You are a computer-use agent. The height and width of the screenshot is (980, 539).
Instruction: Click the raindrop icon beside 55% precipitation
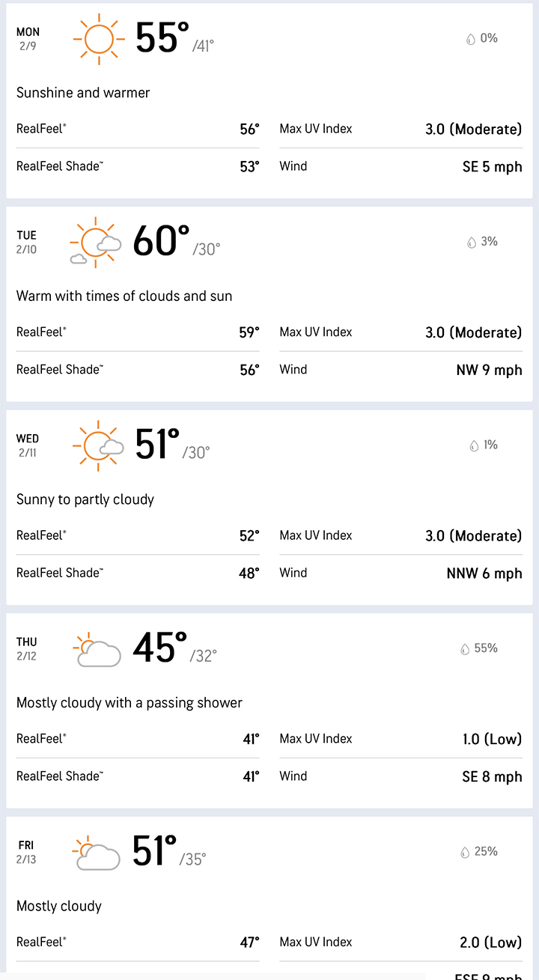465,649
